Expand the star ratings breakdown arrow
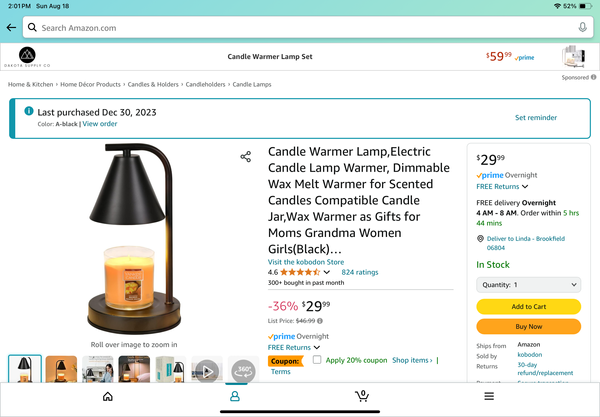This screenshot has width=600, height=417. 326,272
